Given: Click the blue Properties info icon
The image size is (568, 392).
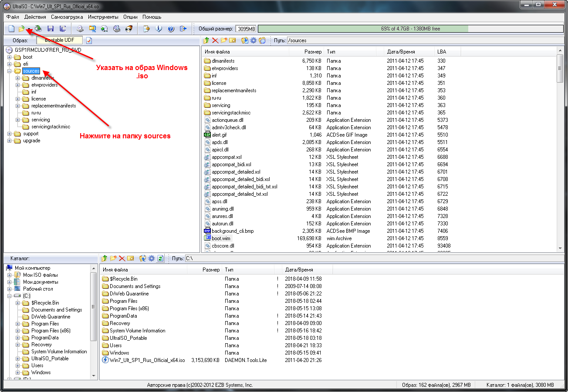Looking at the screenshot, I should point(159,29).
